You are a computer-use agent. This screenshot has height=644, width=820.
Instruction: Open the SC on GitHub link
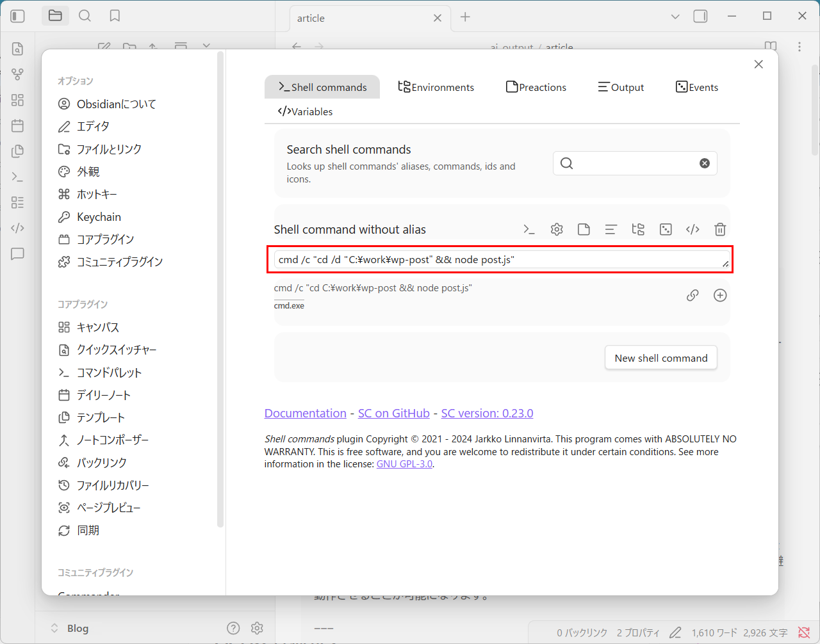pyautogui.click(x=393, y=413)
